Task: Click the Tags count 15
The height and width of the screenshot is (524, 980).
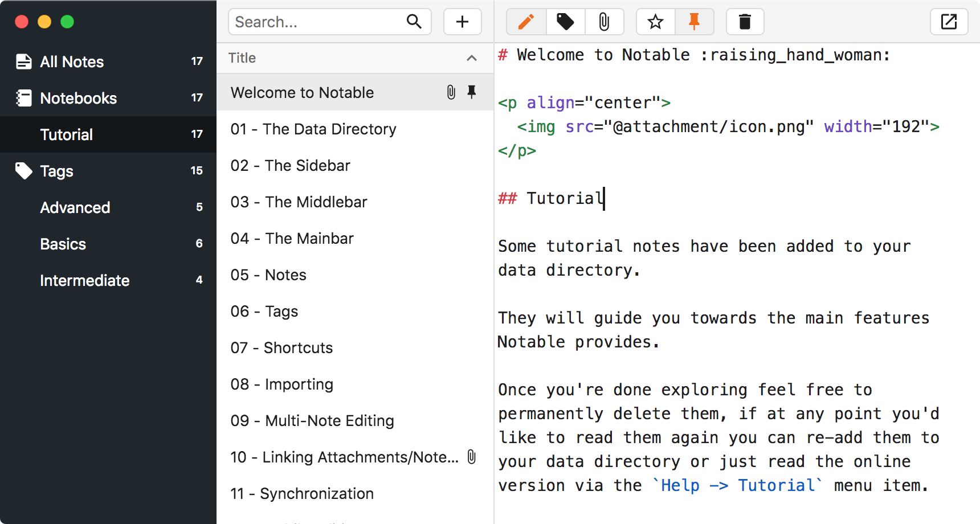Action: [197, 171]
